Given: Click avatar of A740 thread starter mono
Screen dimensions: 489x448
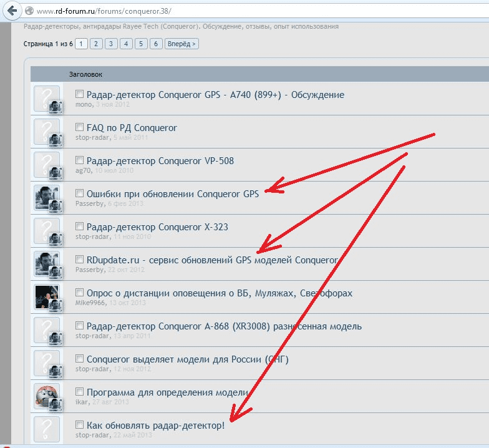Looking at the screenshot, I should point(47,99).
